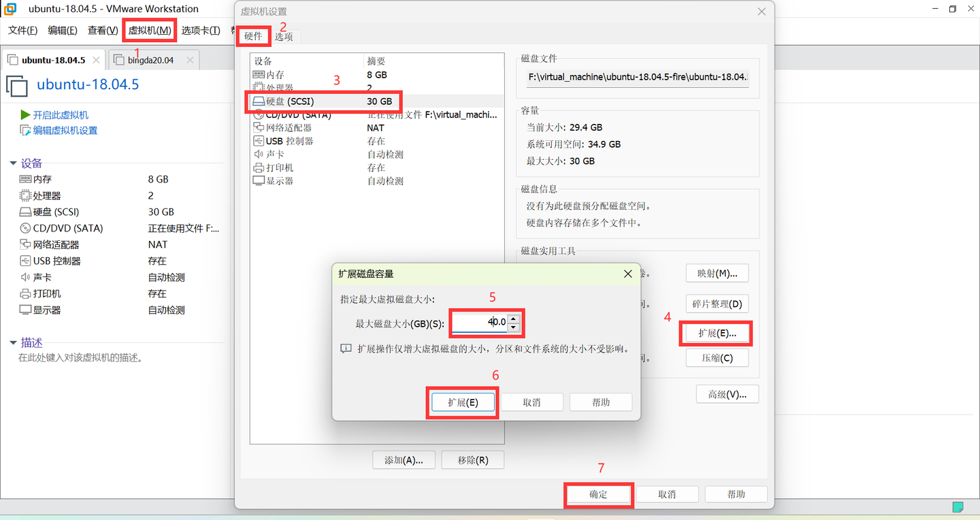Viewport: 980px width, 520px height.
Task: Click 扩展(E) in the 扩展磁盘容量 dialog
Action: click(x=463, y=402)
